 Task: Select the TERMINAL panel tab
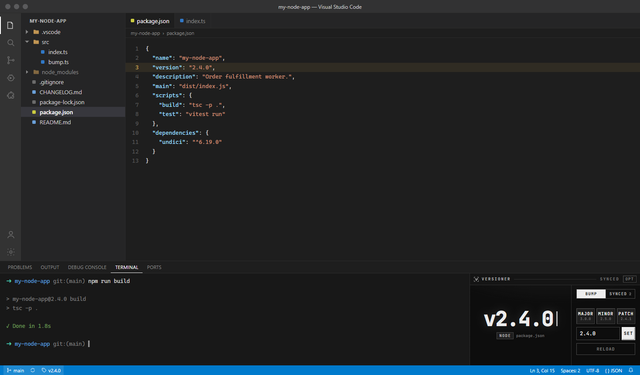[x=127, y=267]
